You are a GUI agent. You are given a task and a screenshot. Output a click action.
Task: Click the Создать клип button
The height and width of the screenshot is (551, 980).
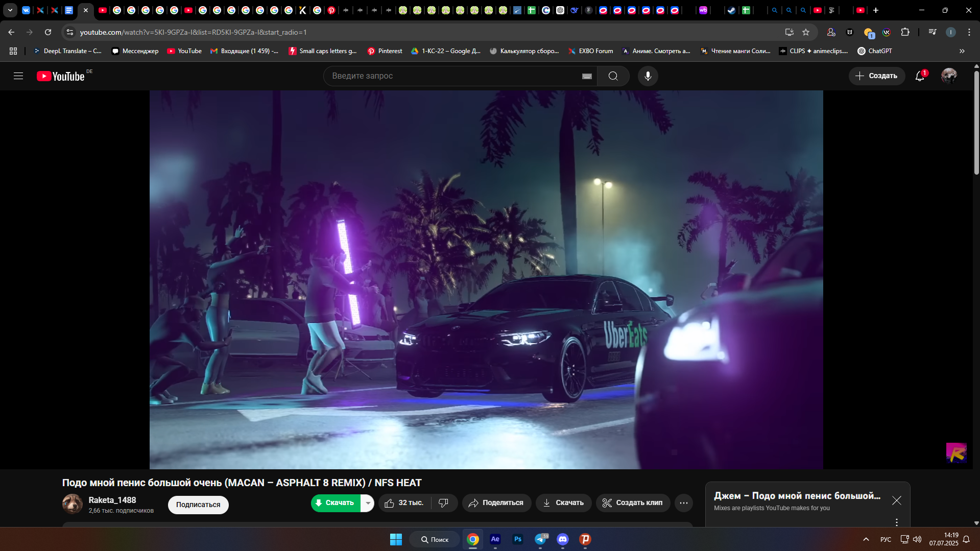pos(633,503)
